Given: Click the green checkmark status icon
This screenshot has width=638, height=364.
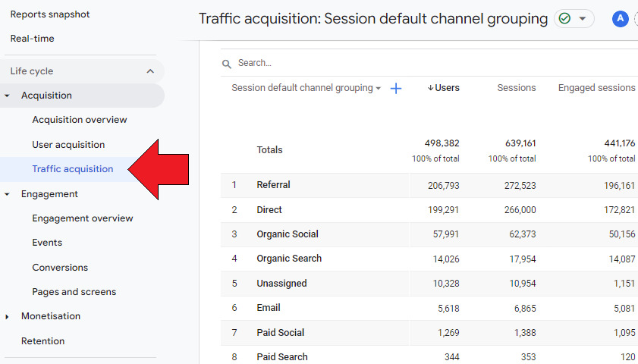Looking at the screenshot, I should [564, 19].
